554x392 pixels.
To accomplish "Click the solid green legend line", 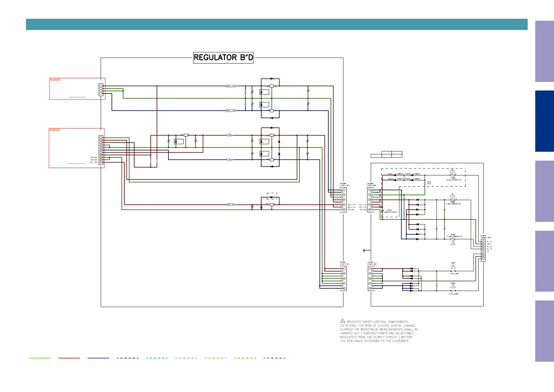I will 40,358.
